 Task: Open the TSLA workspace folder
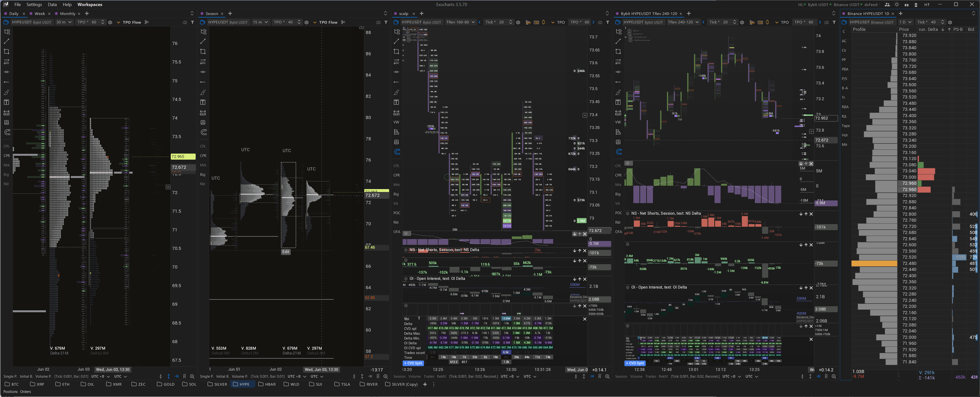(342, 384)
